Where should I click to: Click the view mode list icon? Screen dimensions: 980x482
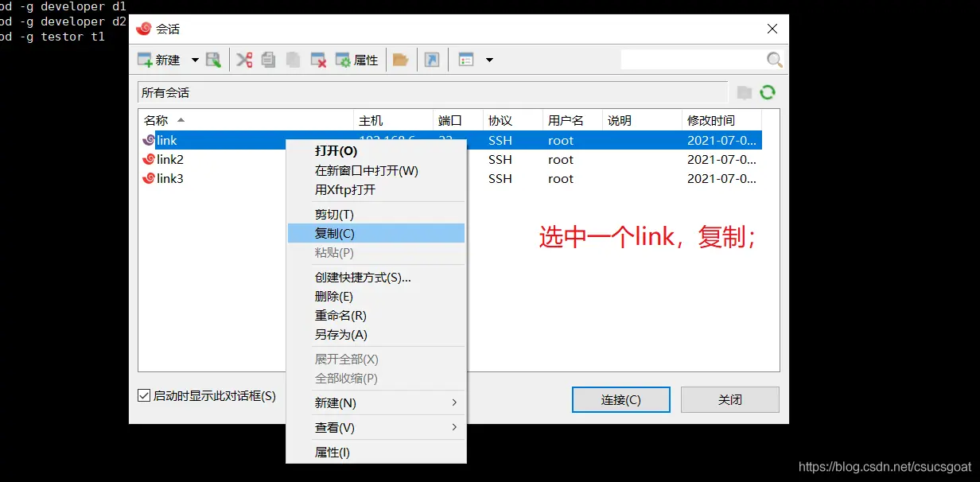(x=466, y=60)
